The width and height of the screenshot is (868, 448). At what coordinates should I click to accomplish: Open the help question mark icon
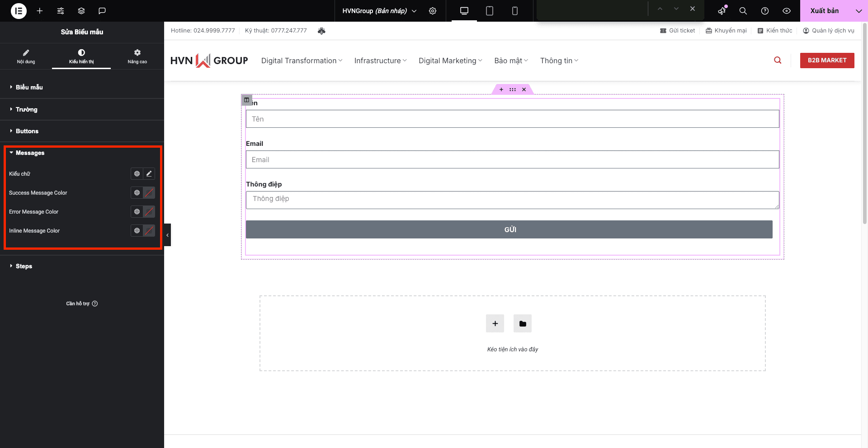pyautogui.click(x=765, y=11)
